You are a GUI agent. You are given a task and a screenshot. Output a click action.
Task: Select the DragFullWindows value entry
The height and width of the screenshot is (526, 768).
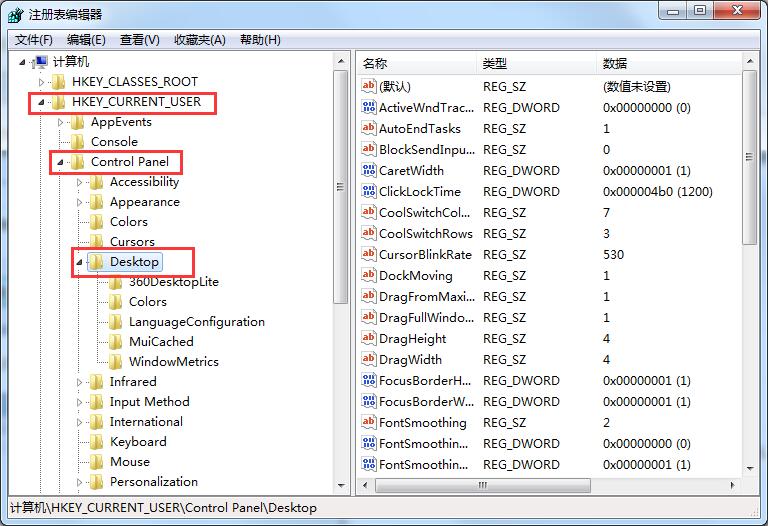423,318
